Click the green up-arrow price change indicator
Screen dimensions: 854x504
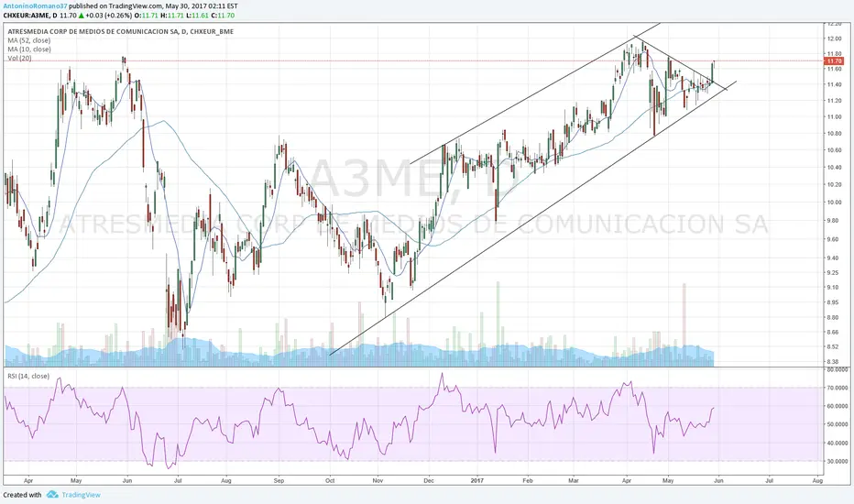coord(81,16)
